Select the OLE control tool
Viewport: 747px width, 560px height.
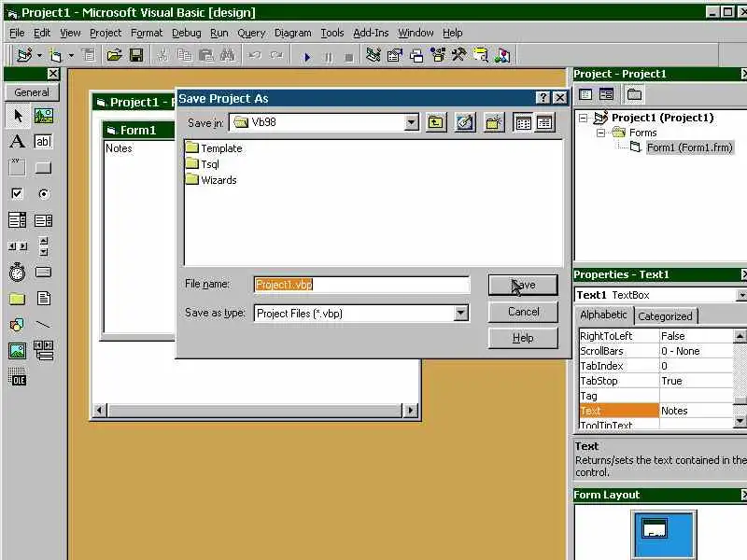(x=18, y=377)
